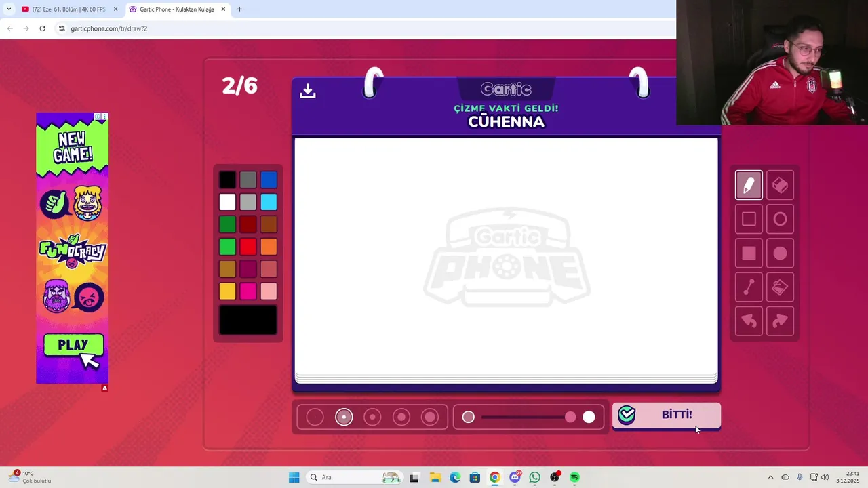Screen dimensions: 868x488
Task: Click the microphone tray icon
Action: (800, 477)
